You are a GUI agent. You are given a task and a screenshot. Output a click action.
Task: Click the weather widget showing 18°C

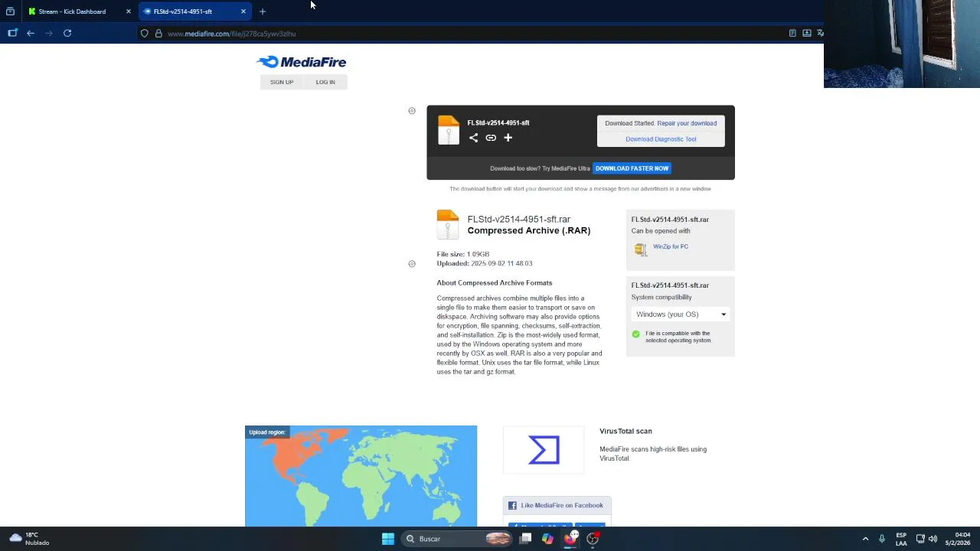tap(29, 539)
